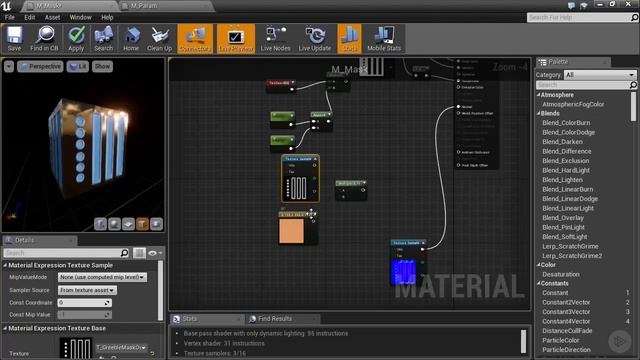
Task: Collapse the Atmosphere palette category
Action: click(x=538, y=95)
